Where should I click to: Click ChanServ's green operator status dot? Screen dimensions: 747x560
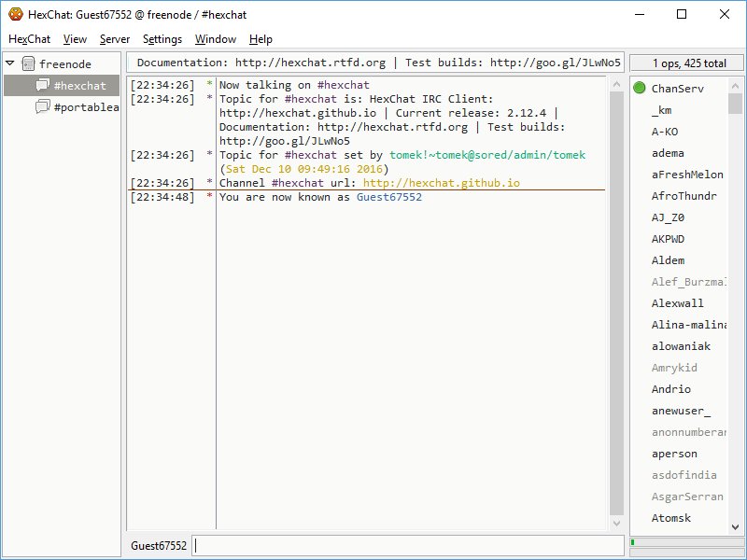pos(640,88)
